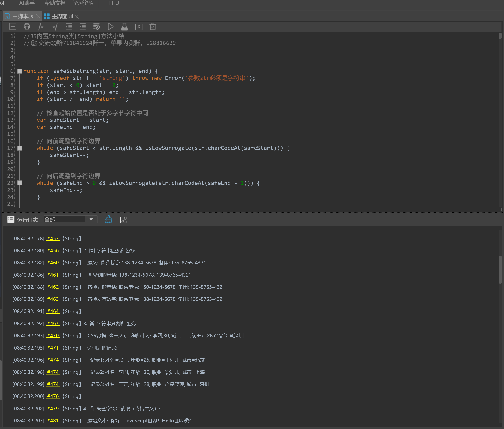Click the flask test icon
Viewport: 504px width, 429px height.
125,26
